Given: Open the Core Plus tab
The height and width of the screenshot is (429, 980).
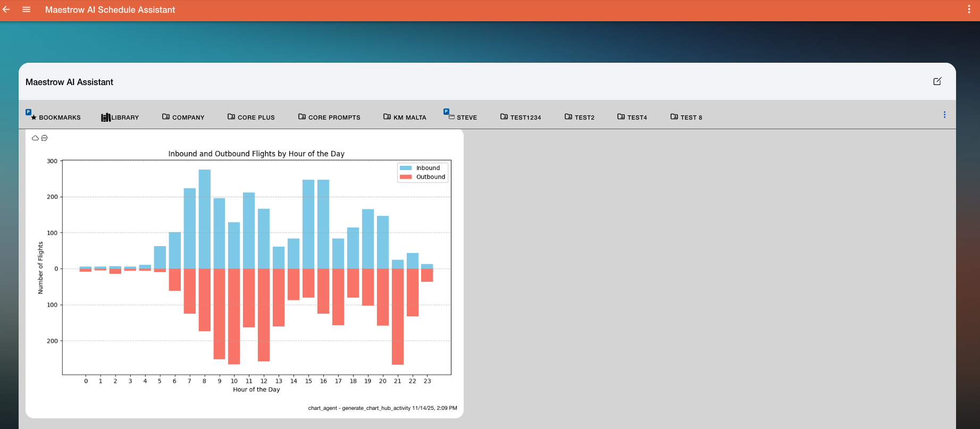Looking at the screenshot, I should point(251,117).
